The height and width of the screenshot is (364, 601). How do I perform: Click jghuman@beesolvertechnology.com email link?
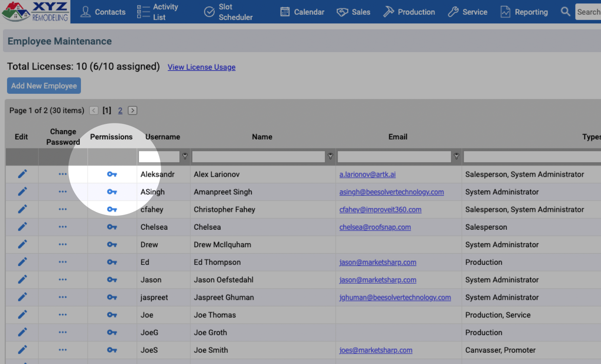pyautogui.click(x=395, y=297)
